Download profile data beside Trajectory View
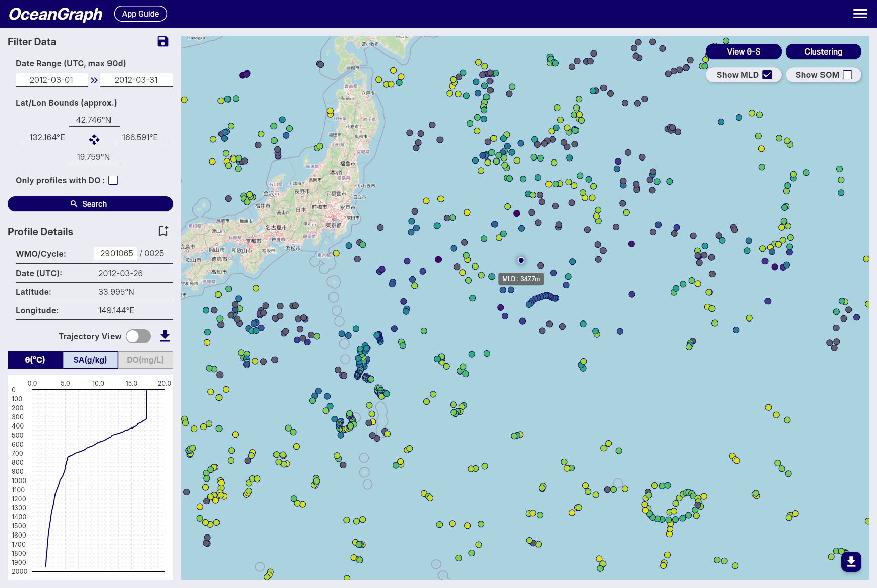This screenshot has width=877, height=588. click(165, 336)
